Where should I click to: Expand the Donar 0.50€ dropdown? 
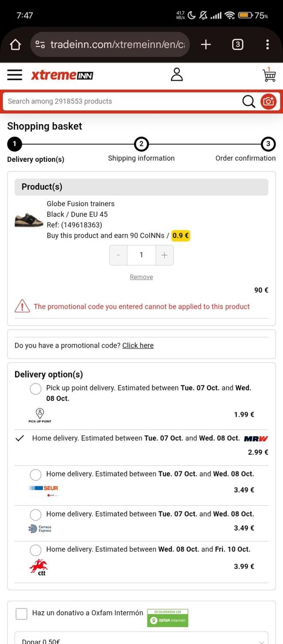point(141,639)
